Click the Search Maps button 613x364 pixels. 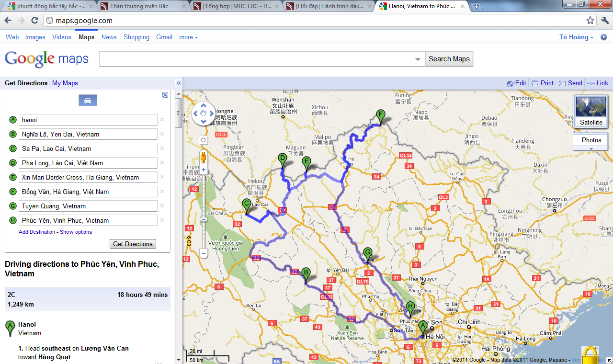coord(449,59)
